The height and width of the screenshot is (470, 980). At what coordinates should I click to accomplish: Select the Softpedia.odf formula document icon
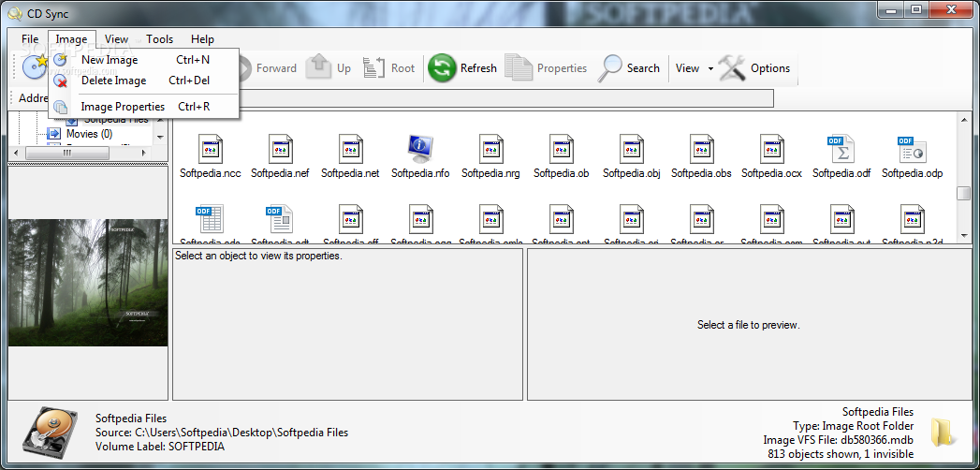click(841, 149)
